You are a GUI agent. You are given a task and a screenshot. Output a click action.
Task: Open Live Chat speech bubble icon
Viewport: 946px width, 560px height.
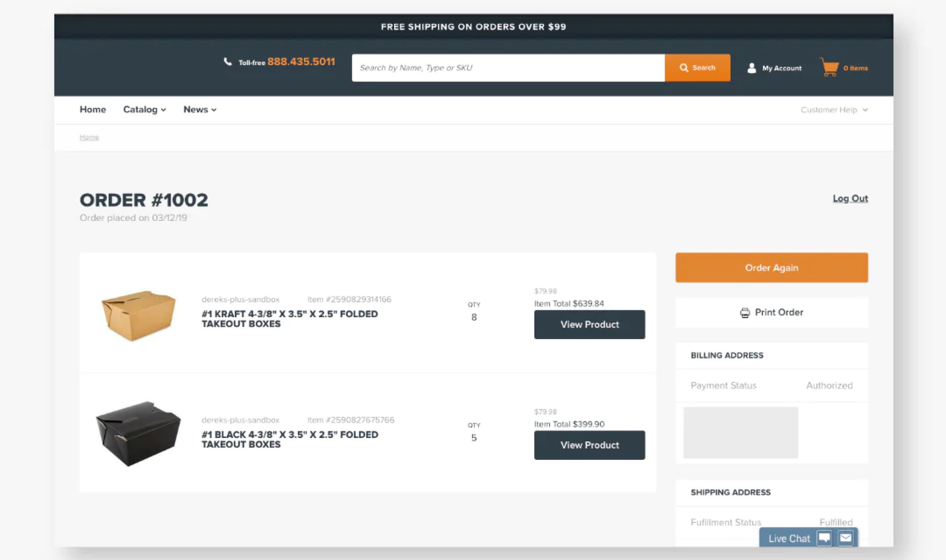[x=824, y=538]
